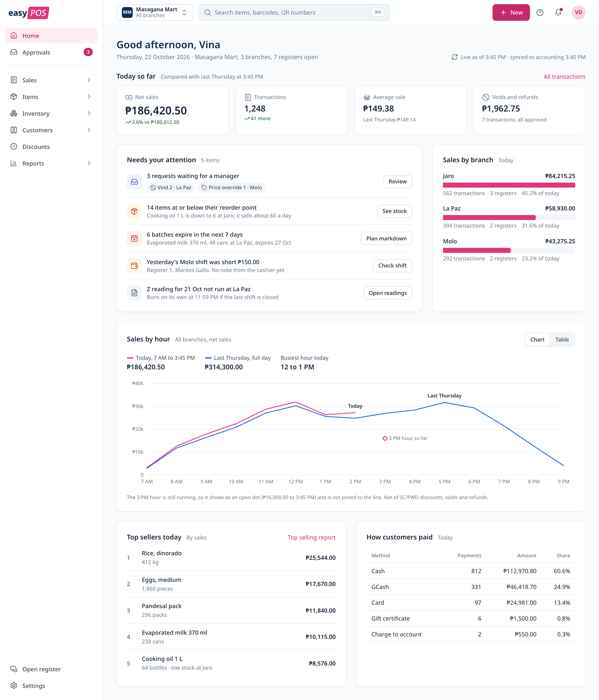Viewport: 599px width, 700px height.
Task: Click the Void 2 · La Paz chip
Action: tap(171, 188)
